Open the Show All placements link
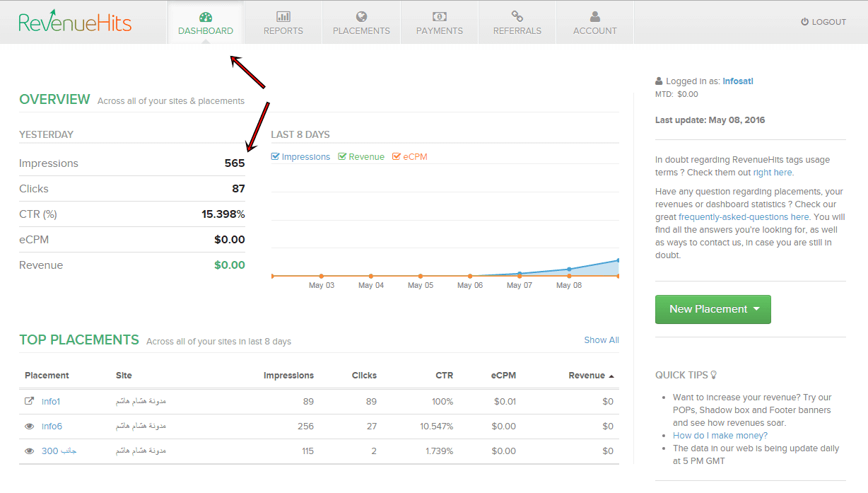This screenshot has height=493, width=868. 601,340
